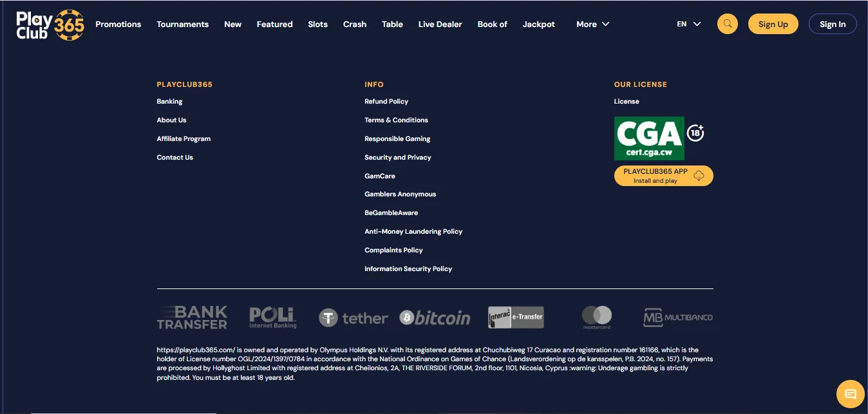
Task: Install the PLAYCLUB365 APP button
Action: click(664, 176)
